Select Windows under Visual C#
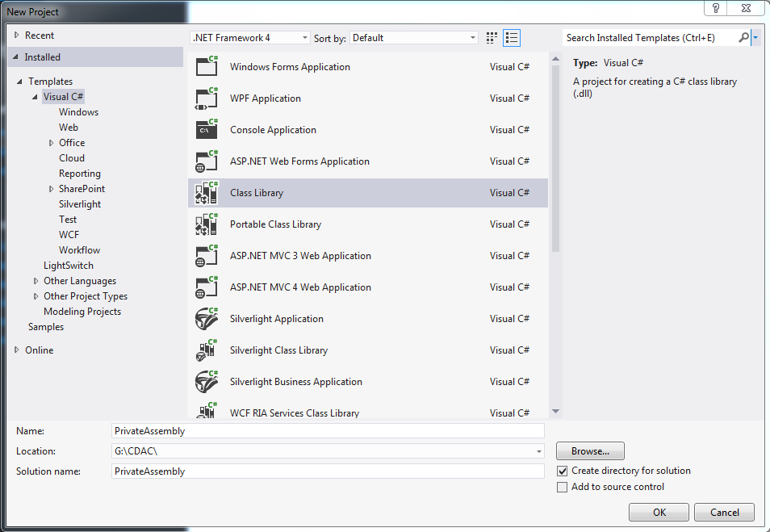This screenshot has width=770, height=532. [78, 112]
